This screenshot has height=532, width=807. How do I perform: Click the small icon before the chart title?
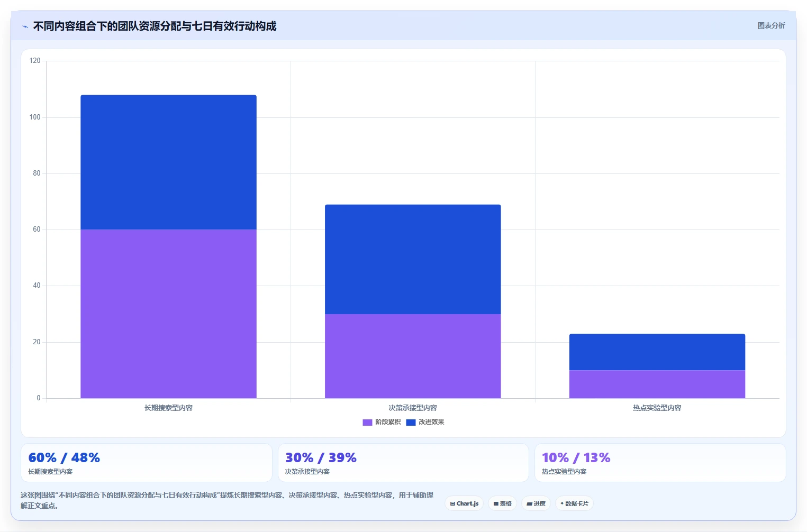tap(25, 26)
